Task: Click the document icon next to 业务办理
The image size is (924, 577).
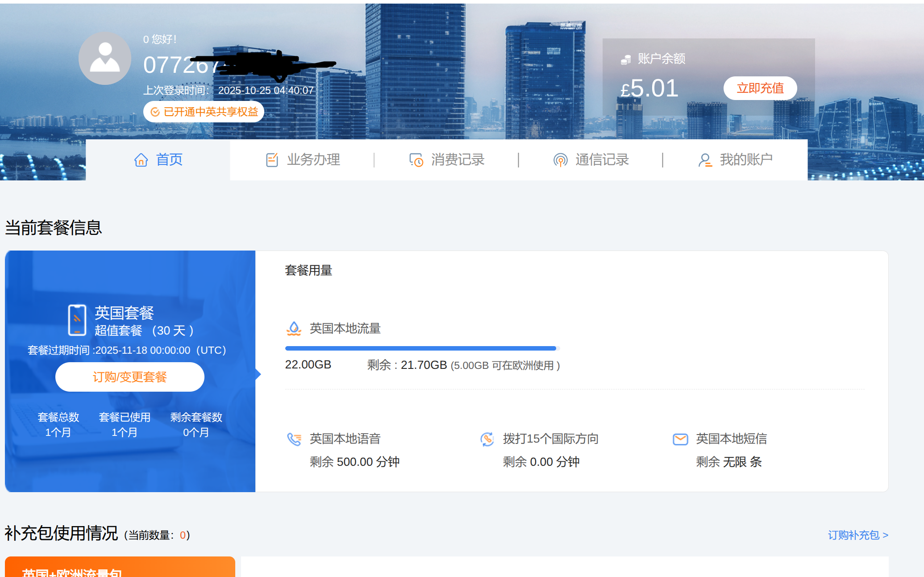Action: tap(271, 160)
